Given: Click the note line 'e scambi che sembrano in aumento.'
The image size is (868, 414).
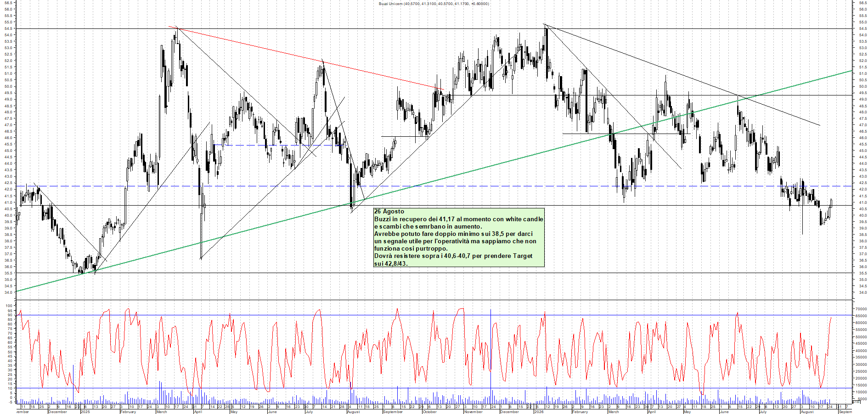Looking at the screenshot, I should click(x=428, y=227).
